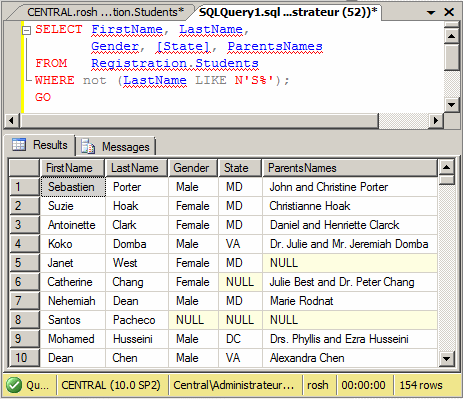Select the LastName column header

[136, 168]
